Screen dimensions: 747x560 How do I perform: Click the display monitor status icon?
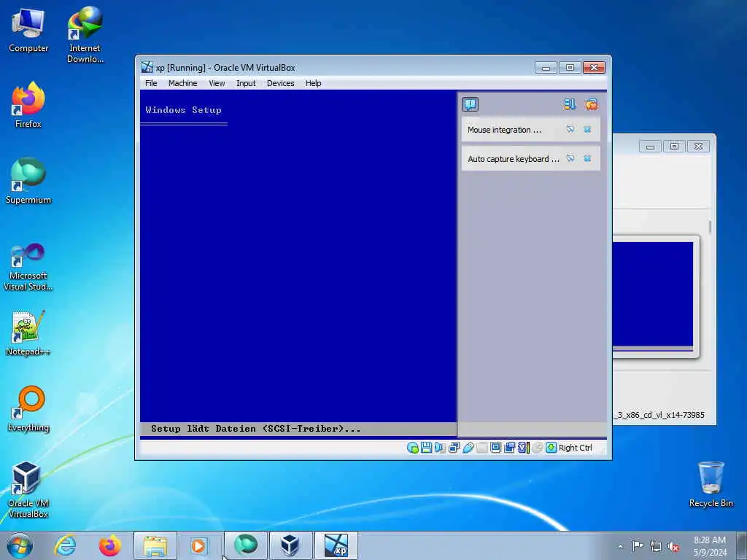tap(495, 448)
